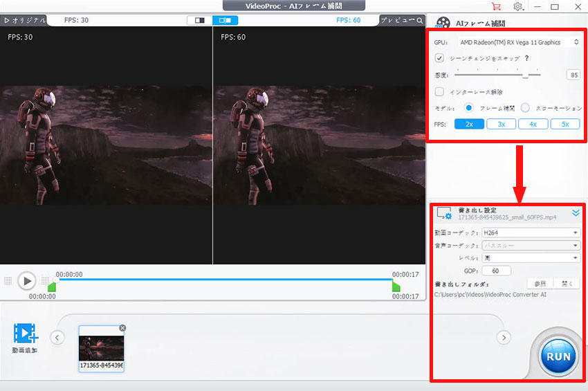Click the left green trim start marker

52,287
